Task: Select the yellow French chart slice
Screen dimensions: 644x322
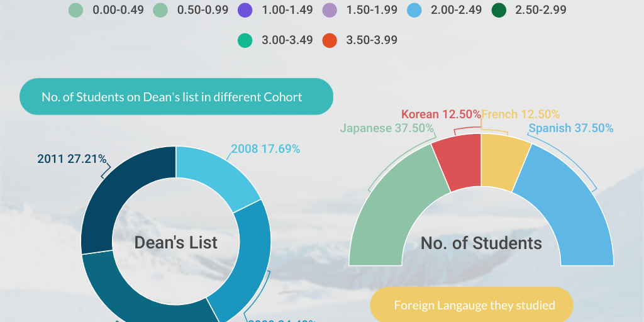Action: [x=502, y=164]
